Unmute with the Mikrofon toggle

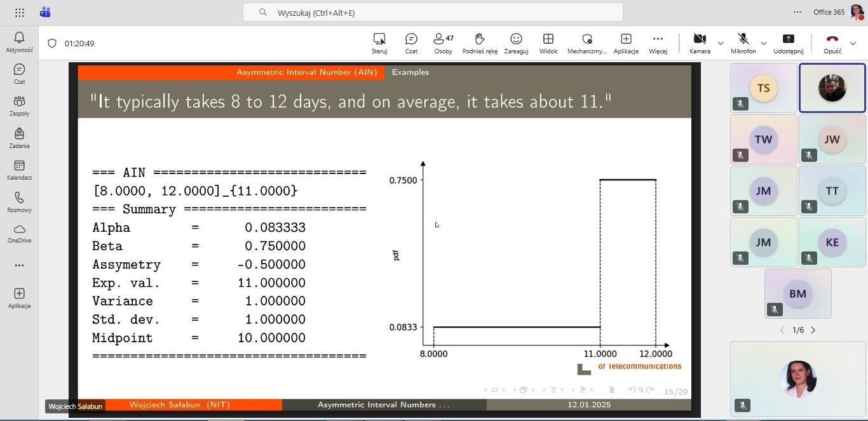click(x=743, y=43)
